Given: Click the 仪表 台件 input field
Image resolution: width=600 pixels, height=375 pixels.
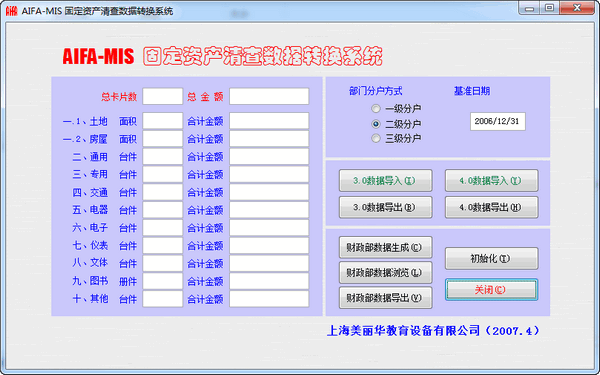Looking at the screenshot, I should coord(163,246).
